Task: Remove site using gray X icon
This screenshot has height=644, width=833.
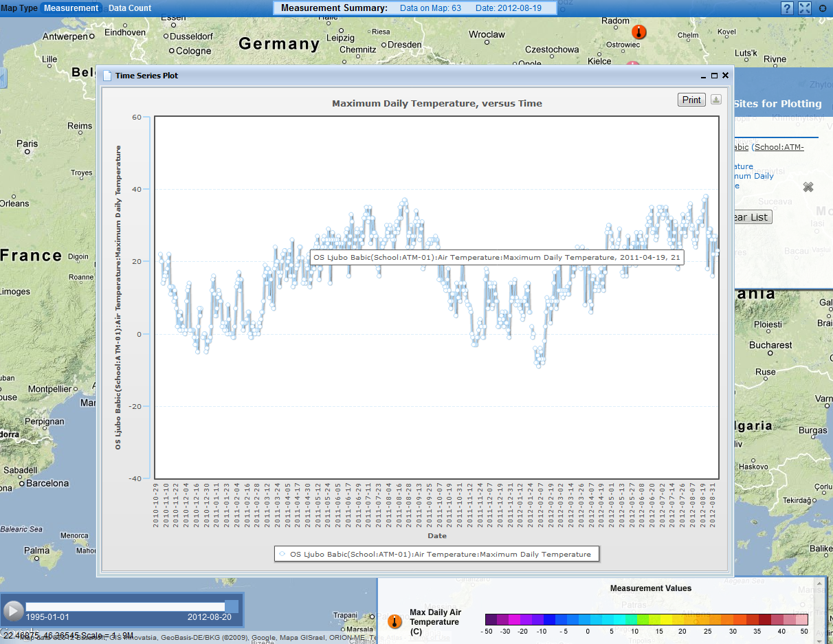Action: click(x=808, y=187)
